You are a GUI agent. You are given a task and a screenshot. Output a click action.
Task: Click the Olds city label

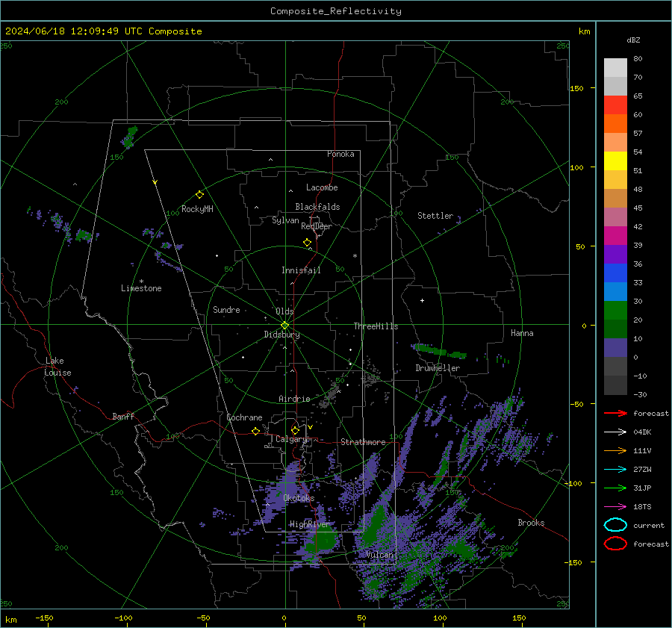[284, 311]
